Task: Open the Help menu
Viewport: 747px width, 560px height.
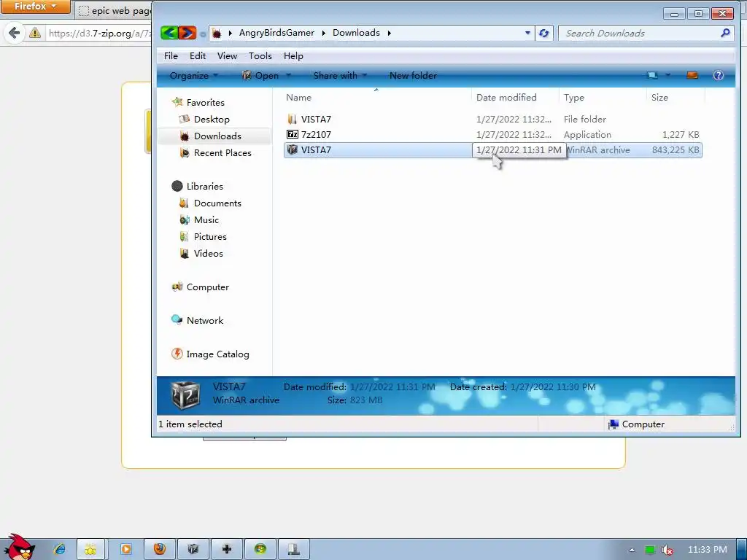Action: 293,56
